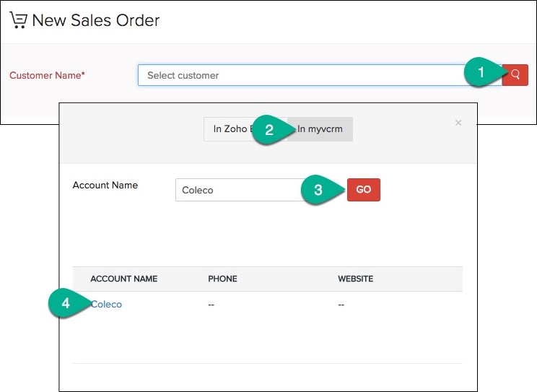Switch to the In Zoho Books tab
537x392 pixels.
[230, 129]
